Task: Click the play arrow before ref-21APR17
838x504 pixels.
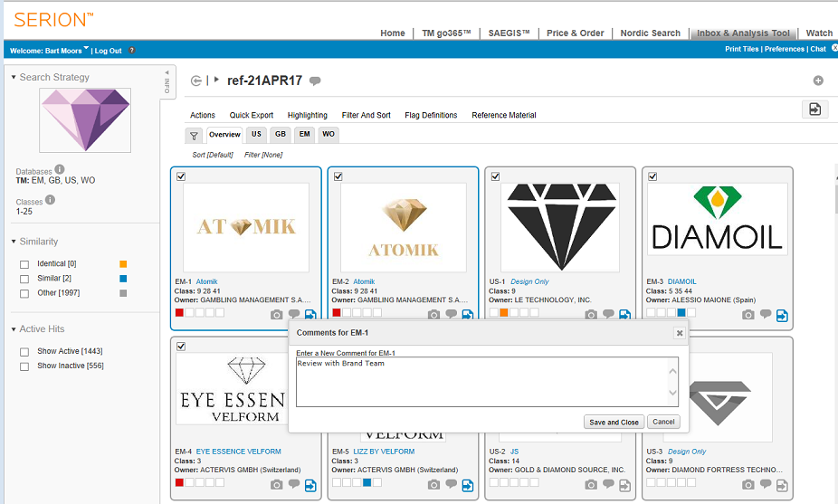Action: click(216, 80)
